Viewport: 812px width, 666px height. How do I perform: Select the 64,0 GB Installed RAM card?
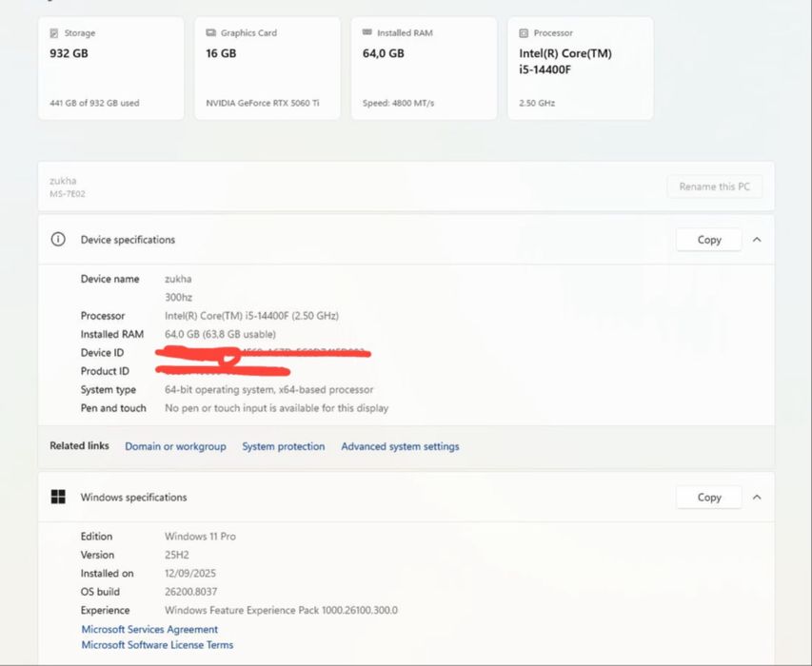coord(424,69)
